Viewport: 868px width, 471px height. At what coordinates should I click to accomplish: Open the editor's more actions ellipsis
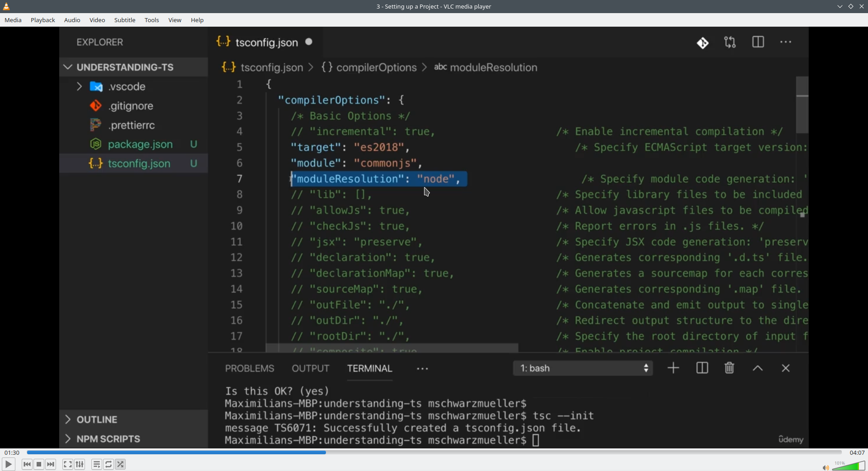click(x=786, y=42)
